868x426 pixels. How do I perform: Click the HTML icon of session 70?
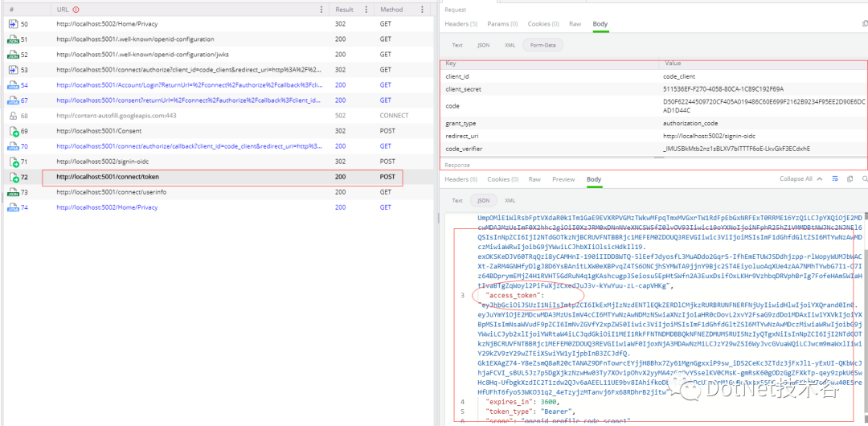[x=13, y=146]
